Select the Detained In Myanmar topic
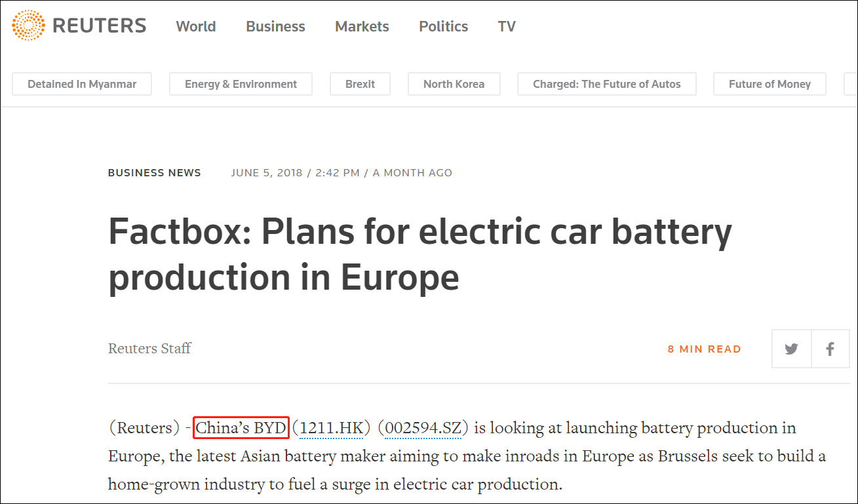This screenshot has width=858, height=504. pos(82,84)
